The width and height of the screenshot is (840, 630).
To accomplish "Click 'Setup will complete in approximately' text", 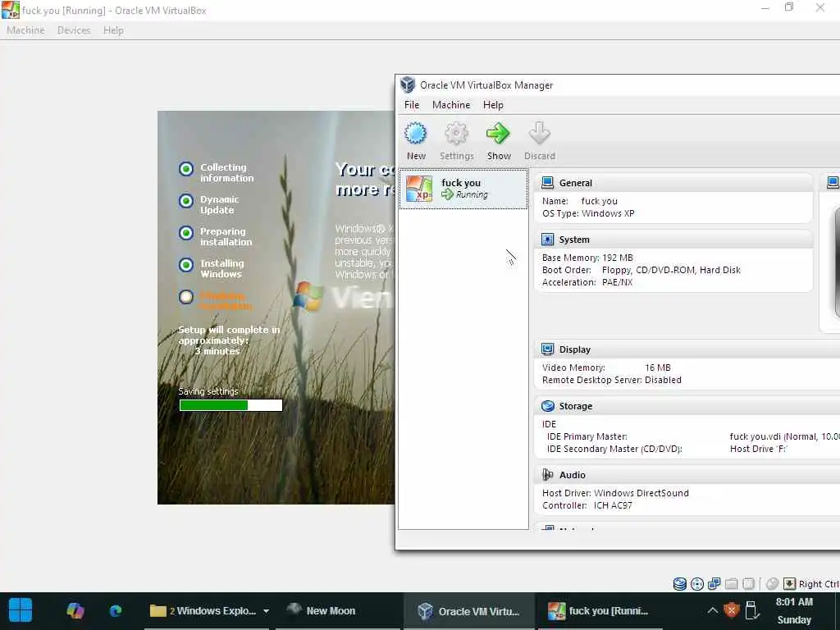I will coord(229,335).
